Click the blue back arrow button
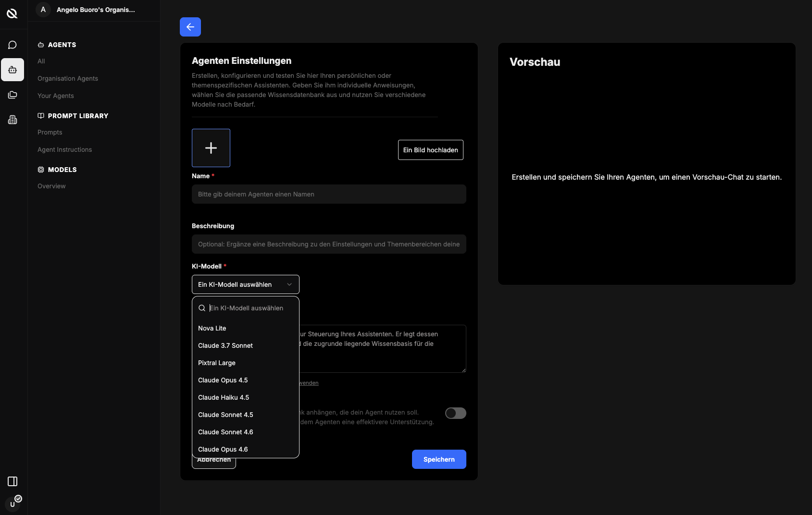Viewport: 812px width, 515px height. pyautogui.click(x=190, y=27)
